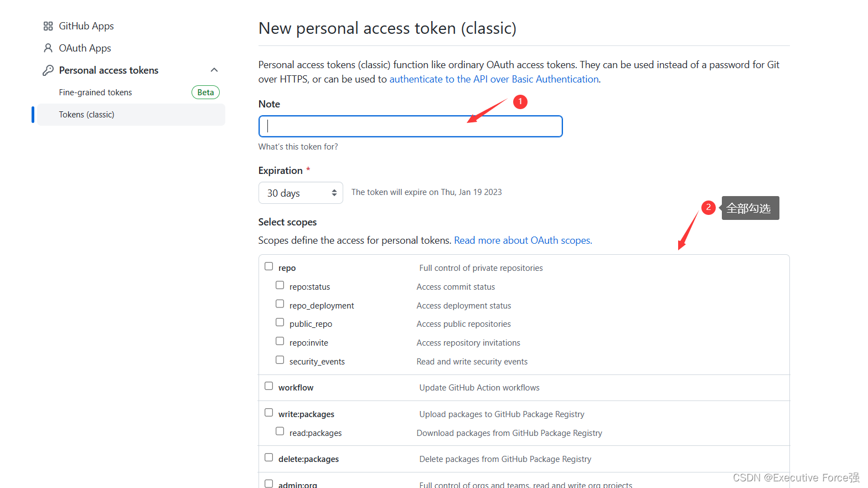868x488 pixels.
Task: Tick the workflow scope checkbox
Action: pyautogui.click(x=269, y=386)
